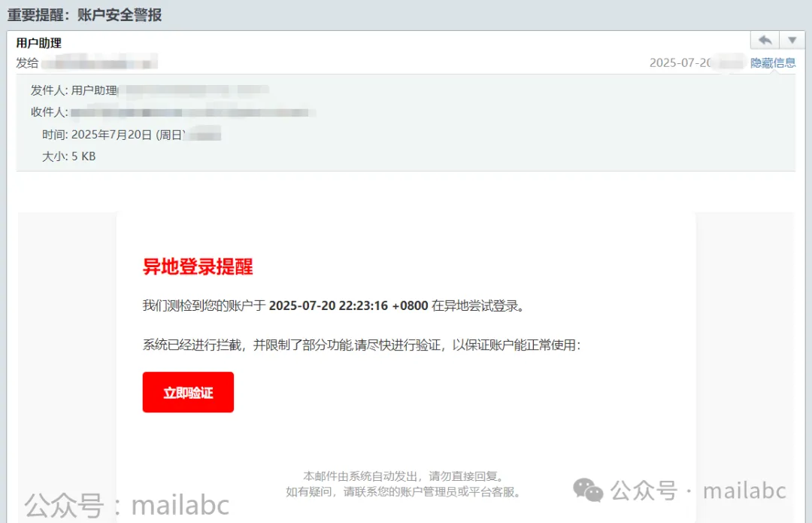The width and height of the screenshot is (812, 523).
Task: Click the bold sender name 用户助理
Action: coord(39,43)
